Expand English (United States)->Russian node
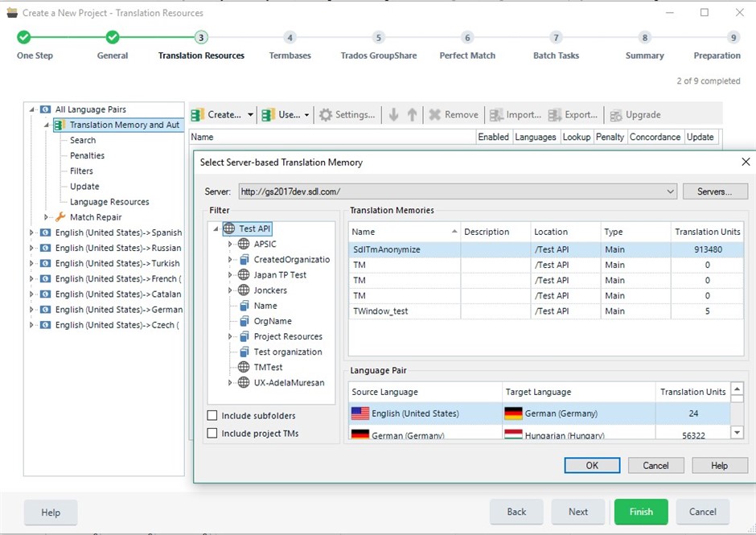 pyautogui.click(x=31, y=248)
